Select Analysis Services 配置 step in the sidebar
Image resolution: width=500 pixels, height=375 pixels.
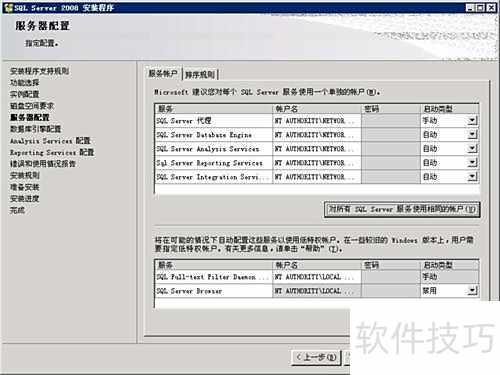point(50,141)
